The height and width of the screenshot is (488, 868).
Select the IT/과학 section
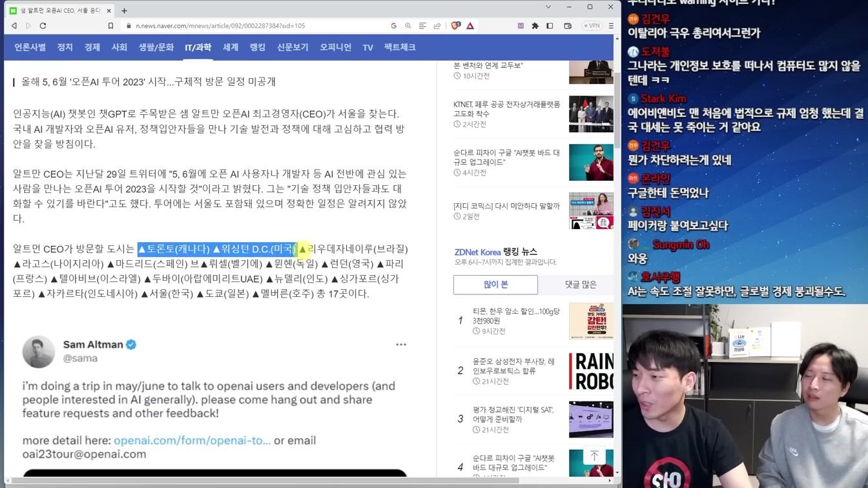coord(198,47)
